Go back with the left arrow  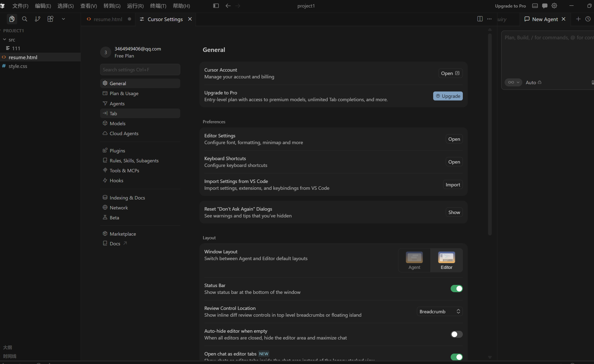click(228, 6)
